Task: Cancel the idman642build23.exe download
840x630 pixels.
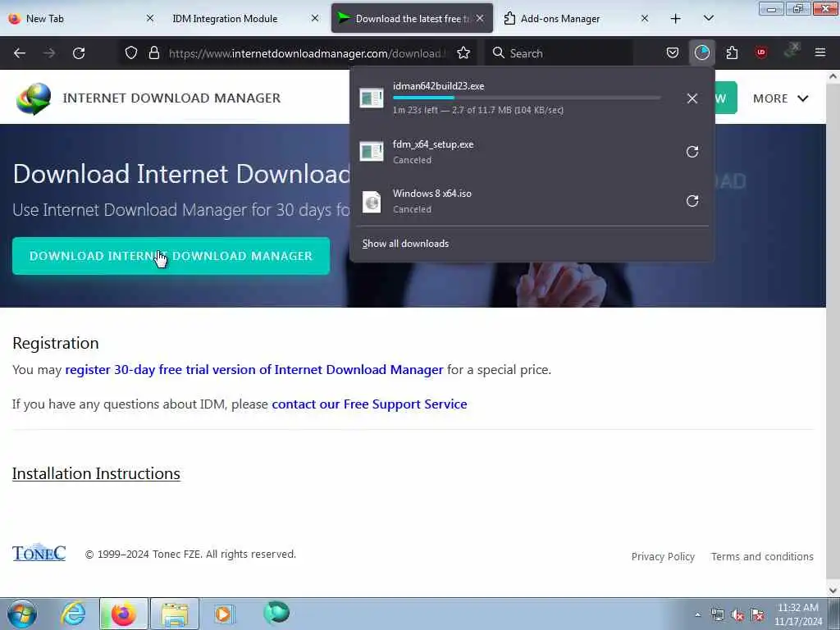Action: [x=692, y=98]
